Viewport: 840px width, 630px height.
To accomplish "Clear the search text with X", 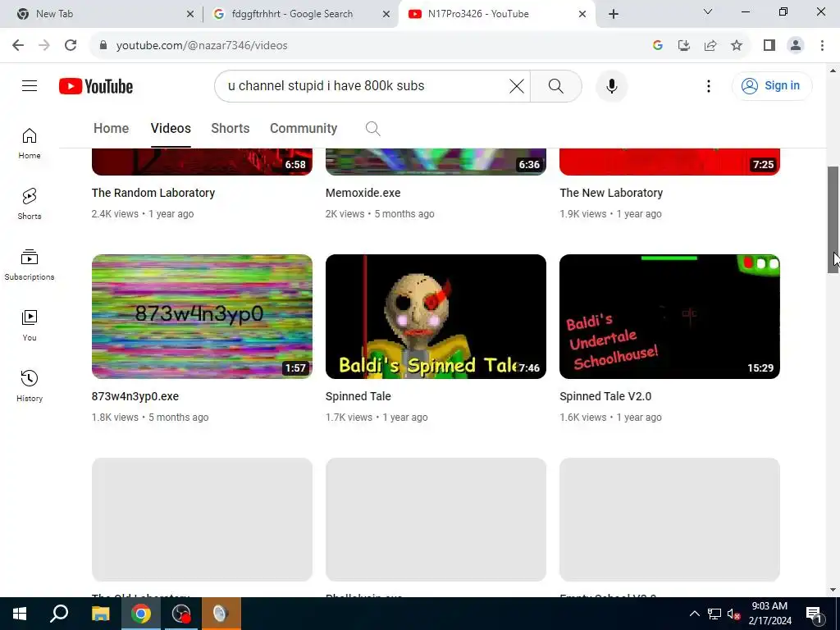I will click(517, 85).
